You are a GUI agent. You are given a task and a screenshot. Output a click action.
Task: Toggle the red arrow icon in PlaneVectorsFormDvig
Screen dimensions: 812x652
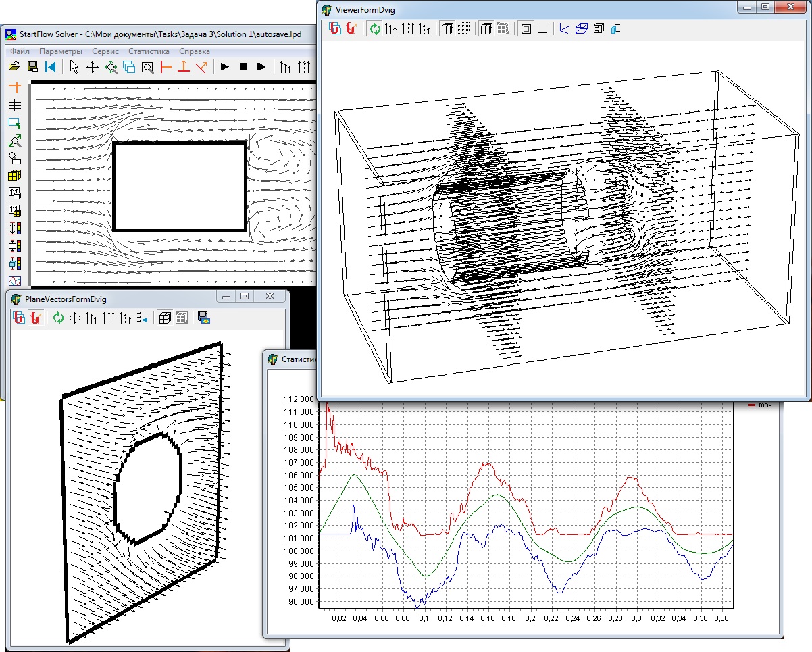[x=37, y=318]
